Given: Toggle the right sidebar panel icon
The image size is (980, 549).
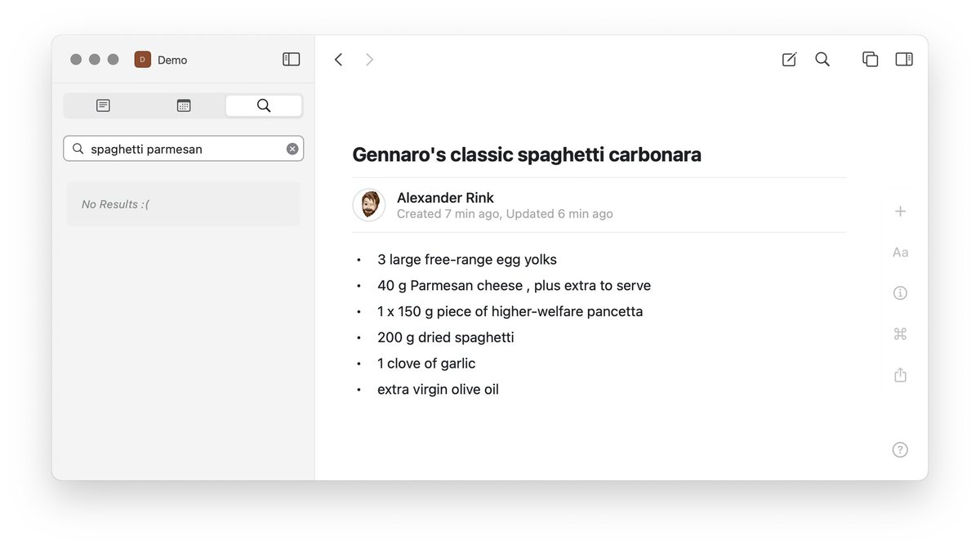Looking at the screenshot, I should [x=904, y=59].
